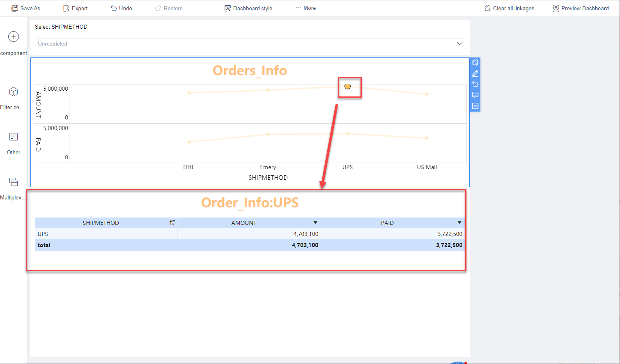
Task: Click the US Mail point on AMOUNT line
Action: click(427, 94)
